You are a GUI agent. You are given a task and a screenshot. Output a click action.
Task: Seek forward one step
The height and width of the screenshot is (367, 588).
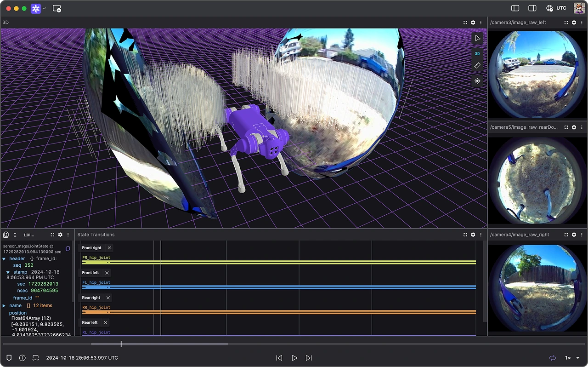(x=309, y=358)
